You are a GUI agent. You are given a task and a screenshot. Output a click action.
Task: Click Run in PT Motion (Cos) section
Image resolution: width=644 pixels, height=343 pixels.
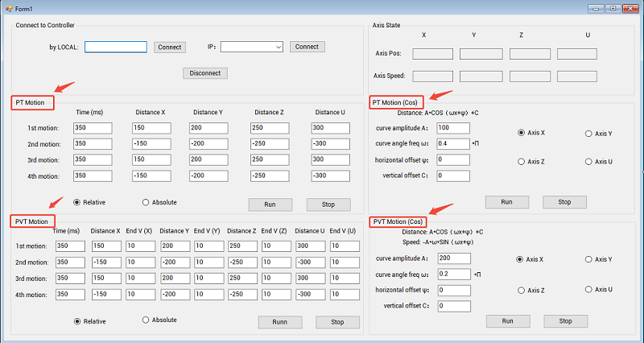point(507,201)
